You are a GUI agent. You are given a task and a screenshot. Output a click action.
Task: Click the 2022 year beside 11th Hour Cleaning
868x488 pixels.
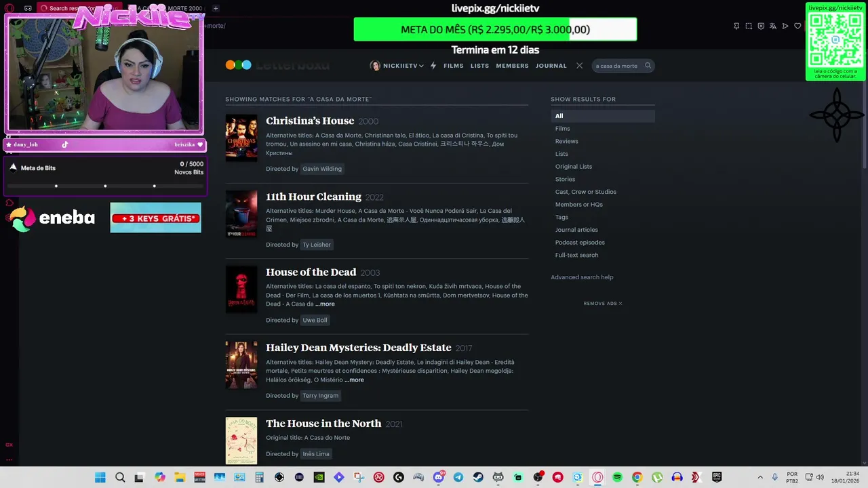click(374, 197)
